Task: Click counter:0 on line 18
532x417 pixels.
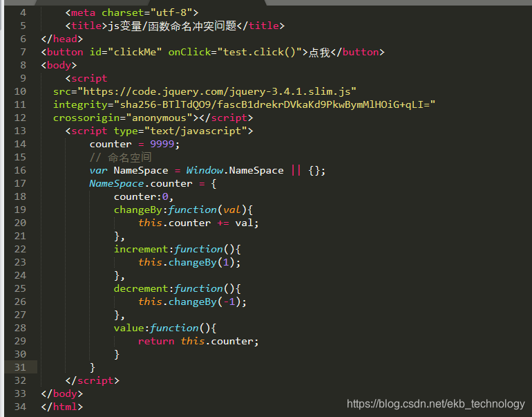Action: [x=141, y=196]
